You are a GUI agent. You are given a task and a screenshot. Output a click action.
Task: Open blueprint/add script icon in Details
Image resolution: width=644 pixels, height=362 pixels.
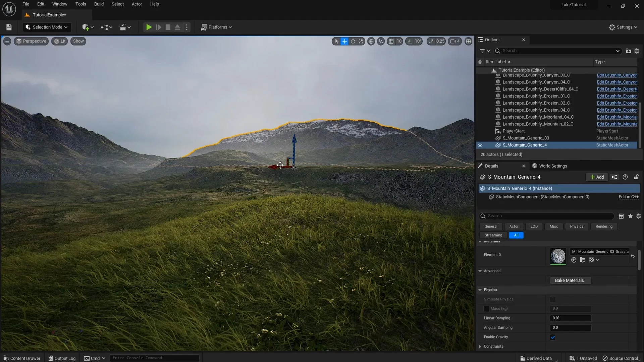[614, 177]
